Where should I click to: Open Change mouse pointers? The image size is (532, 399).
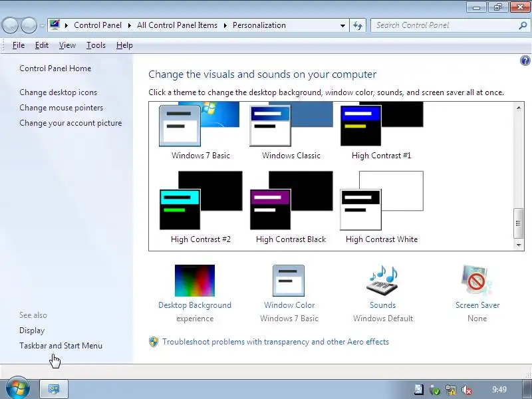pos(61,108)
